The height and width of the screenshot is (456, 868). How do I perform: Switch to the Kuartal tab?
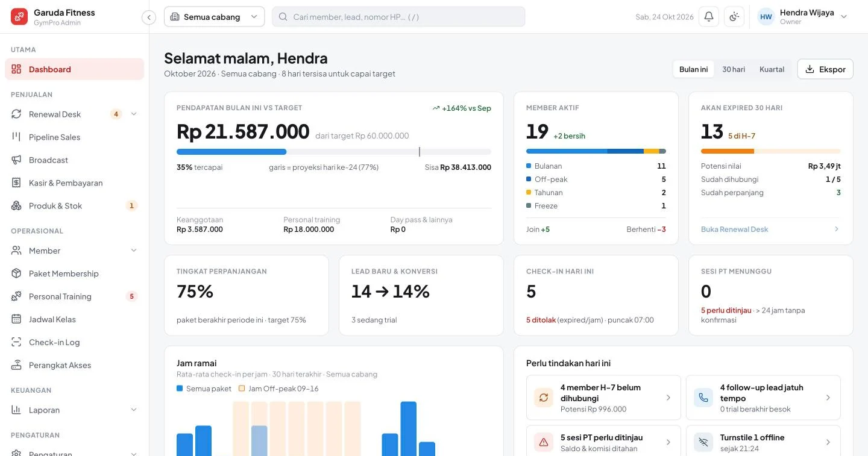pos(772,69)
